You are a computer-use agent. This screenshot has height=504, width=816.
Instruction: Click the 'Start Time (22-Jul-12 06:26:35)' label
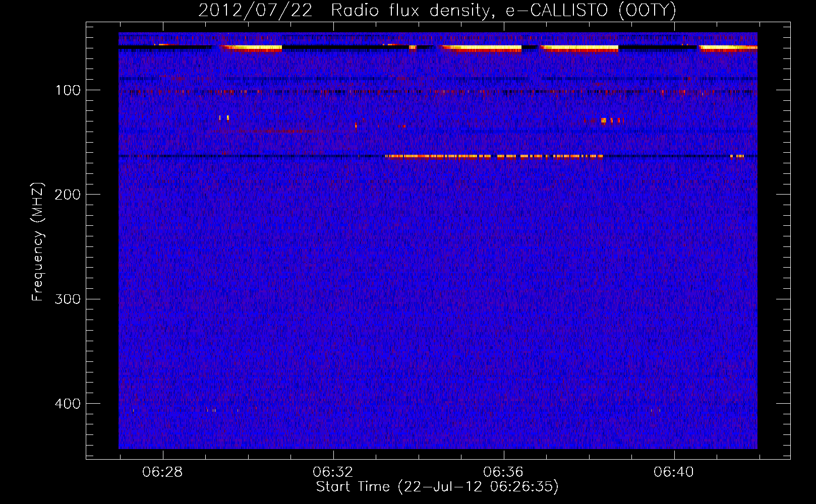[x=437, y=487]
